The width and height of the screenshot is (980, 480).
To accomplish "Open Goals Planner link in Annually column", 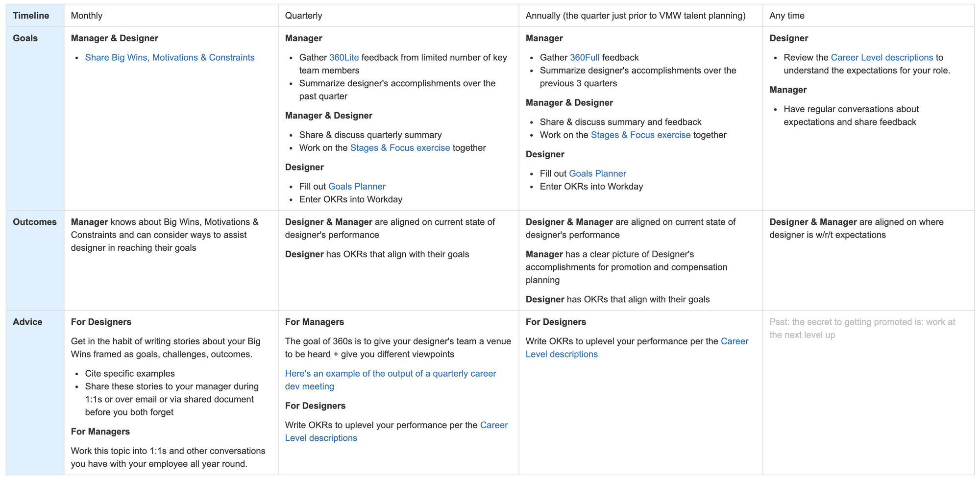I will (597, 173).
